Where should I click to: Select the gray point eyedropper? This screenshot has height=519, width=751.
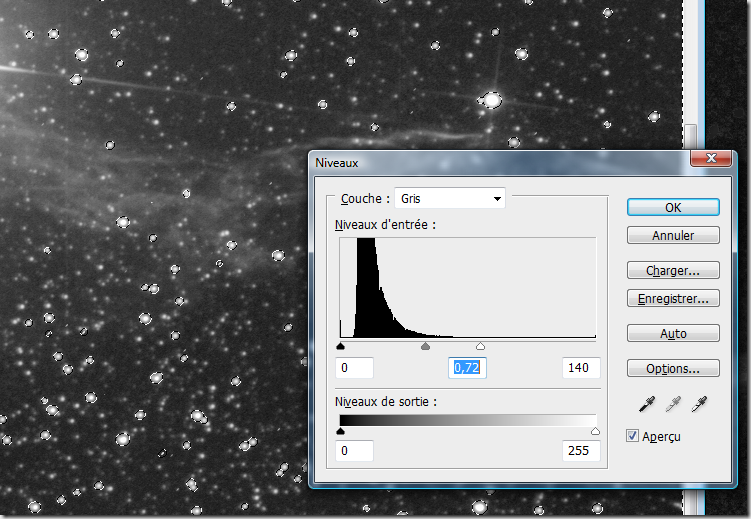(673, 404)
